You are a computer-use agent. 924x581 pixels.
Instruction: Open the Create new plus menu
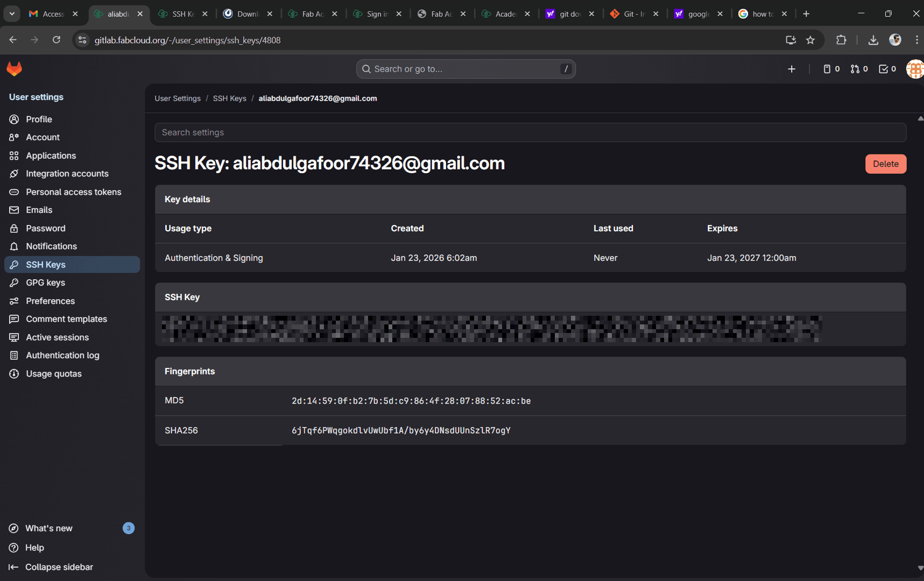pyautogui.click(x=792, y=69)
